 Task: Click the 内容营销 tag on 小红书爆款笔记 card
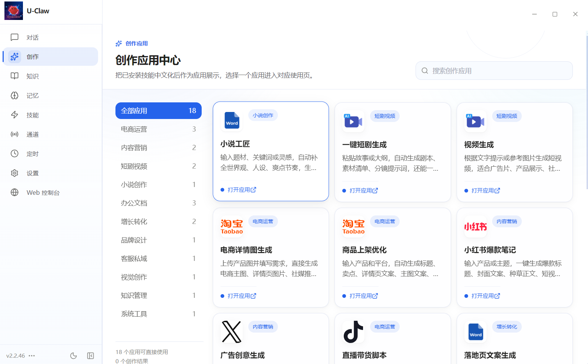pyautogui.click(x=507, y=221)
